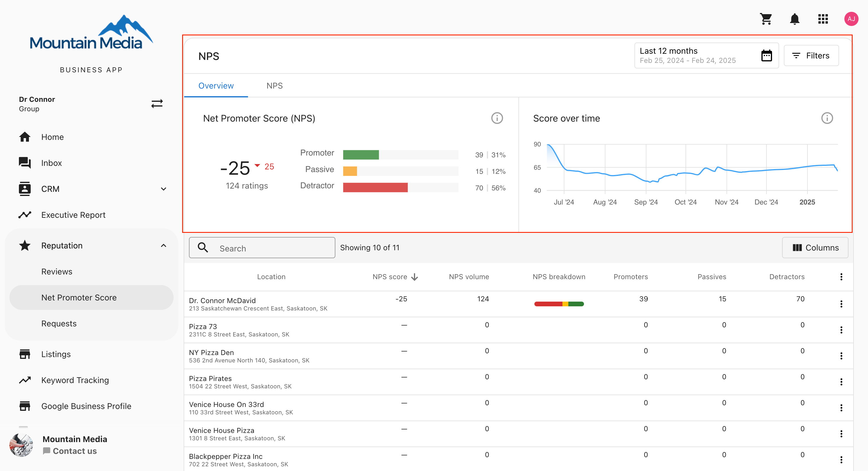Open row menu for NY Pizza Den
Viewport: 868px width, 471px height.
point(841,356)
